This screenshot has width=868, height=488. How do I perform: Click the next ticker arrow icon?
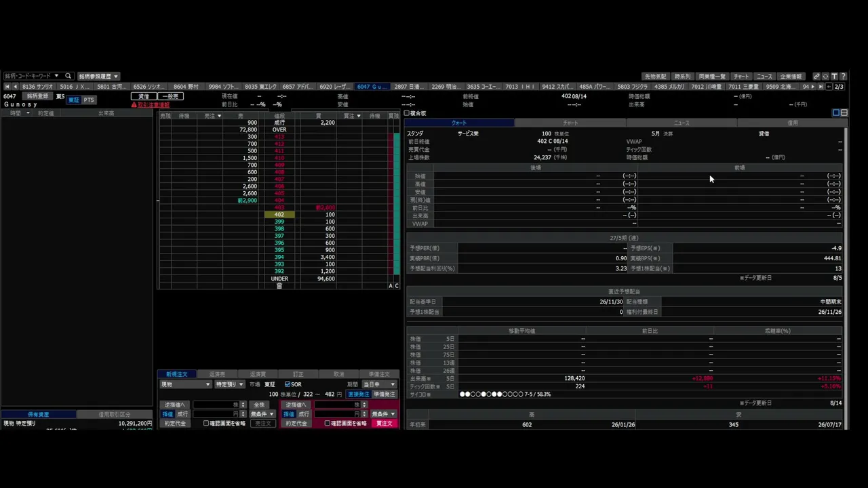pos(813,87)
